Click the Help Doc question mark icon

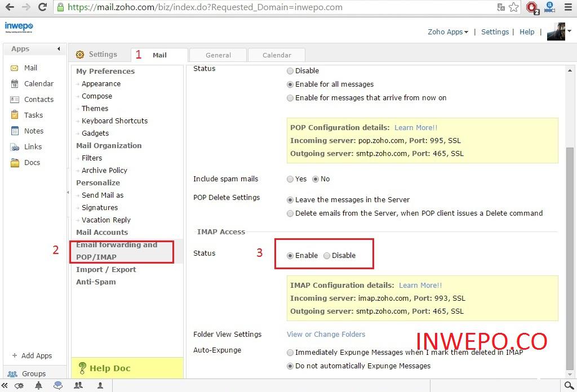(x=82, y=368)
